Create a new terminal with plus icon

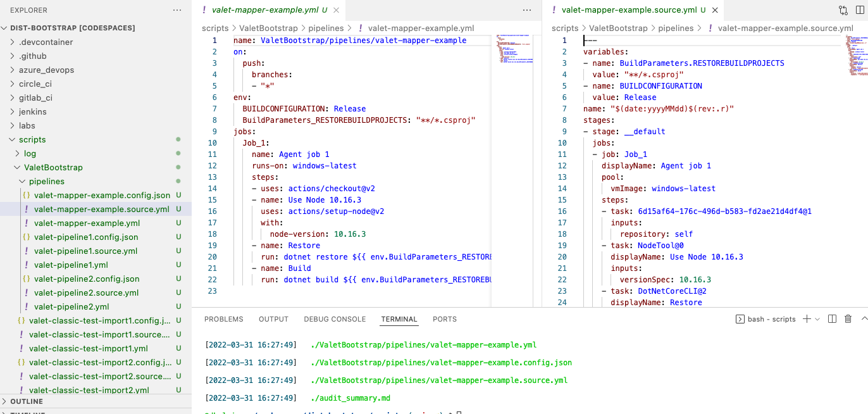(x=807, y=319)
